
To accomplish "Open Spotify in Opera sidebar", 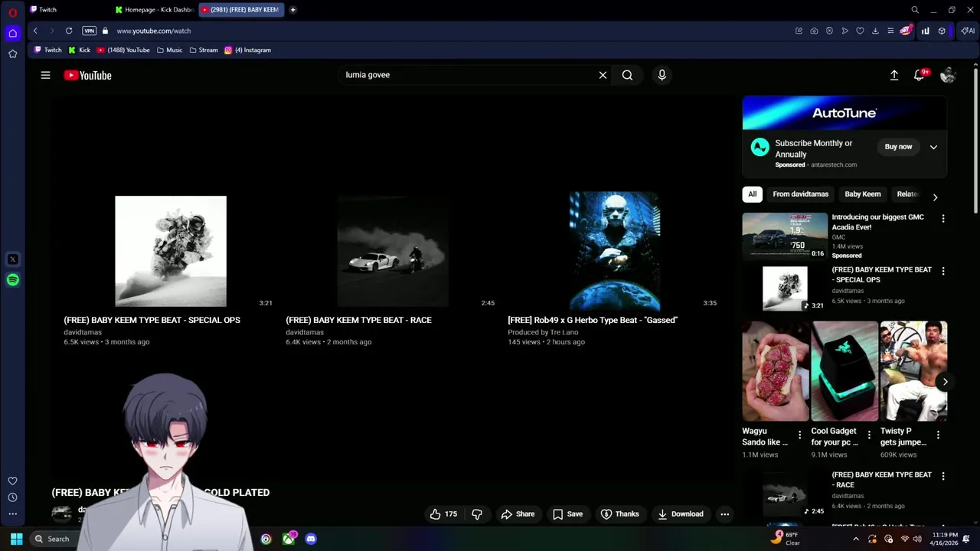I will point(12,280).
